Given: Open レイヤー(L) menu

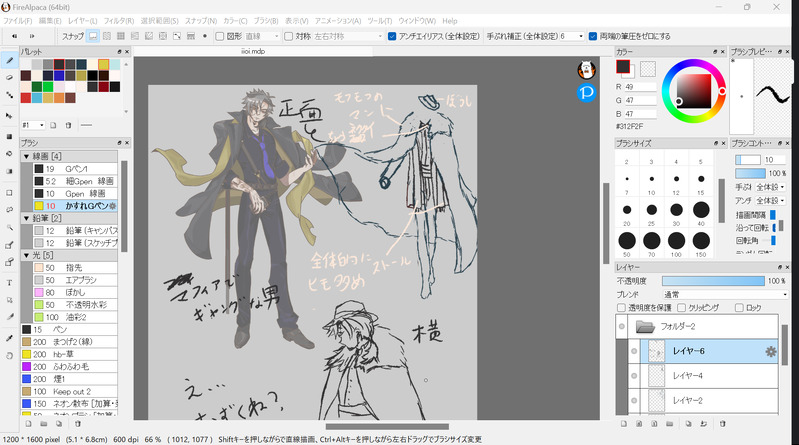Looking at the screenshot, I should pos(83,21).
